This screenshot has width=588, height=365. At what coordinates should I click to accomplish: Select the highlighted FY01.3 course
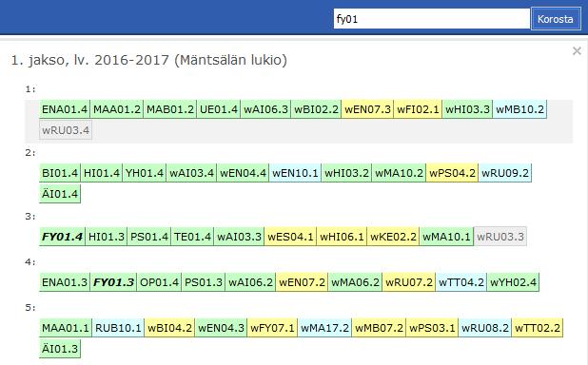113,281
